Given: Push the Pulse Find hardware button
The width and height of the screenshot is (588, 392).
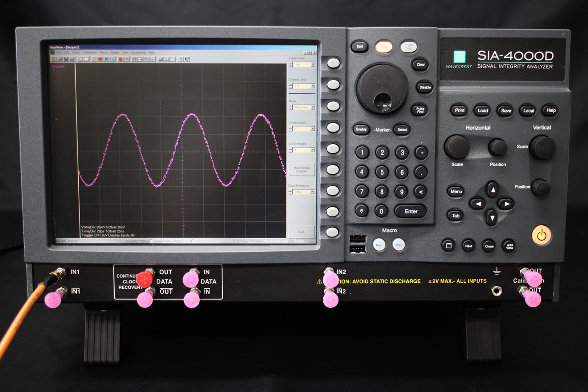Looking at the screenshot, I should pyautogui.click(x=420, y=110).
